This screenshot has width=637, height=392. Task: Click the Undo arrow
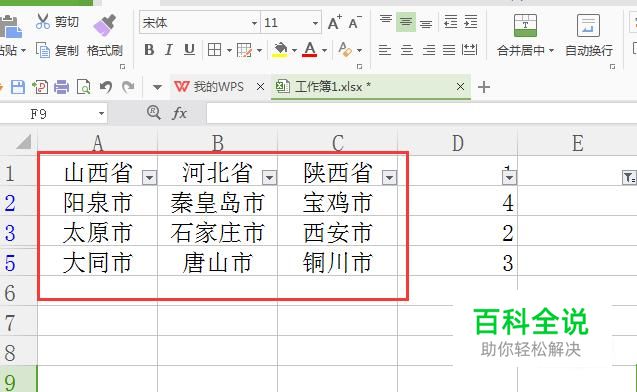pos(106,87)
